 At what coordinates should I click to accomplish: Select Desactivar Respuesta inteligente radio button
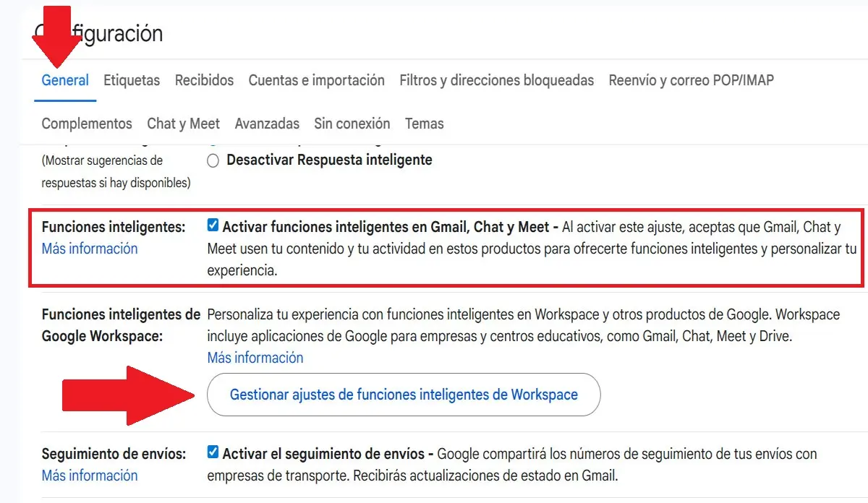[x=213, y=161]
